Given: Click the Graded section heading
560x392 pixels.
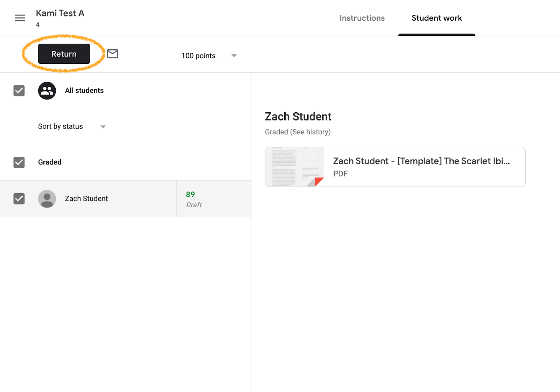Looking at the screenshot, I should point(50,162).
